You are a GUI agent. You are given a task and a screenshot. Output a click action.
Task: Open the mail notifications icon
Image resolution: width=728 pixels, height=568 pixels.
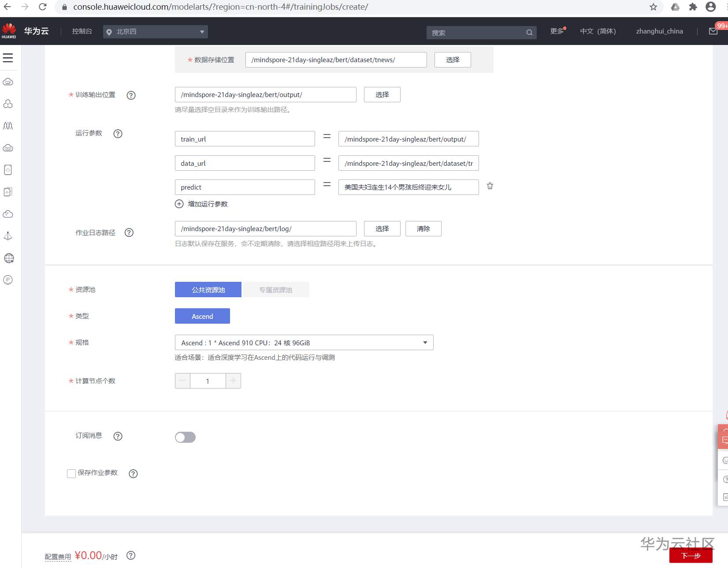click(x=713, y=31)
